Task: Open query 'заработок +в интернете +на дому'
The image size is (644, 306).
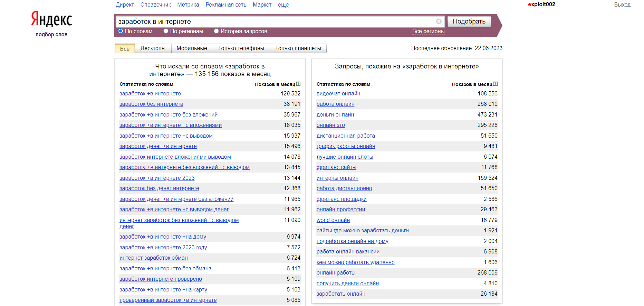Action: click(x=163, y=237)
